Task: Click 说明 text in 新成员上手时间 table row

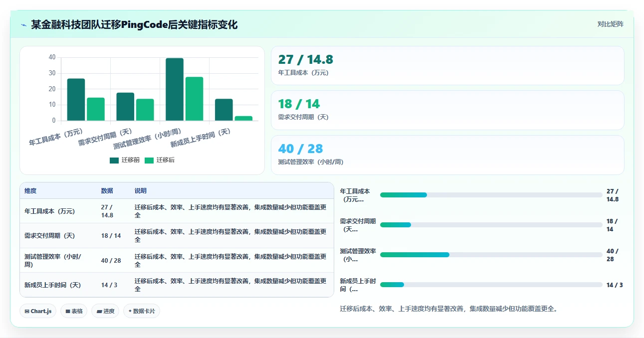Action: 230,285
